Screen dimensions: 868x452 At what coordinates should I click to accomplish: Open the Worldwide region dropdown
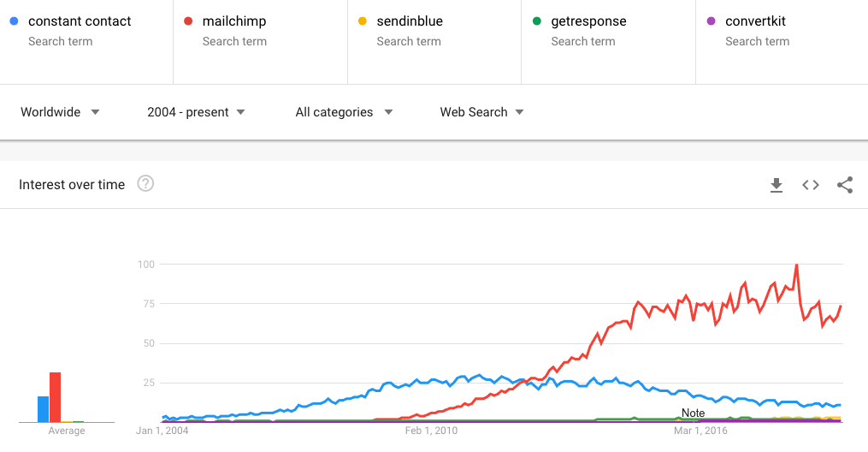(60, 112)
